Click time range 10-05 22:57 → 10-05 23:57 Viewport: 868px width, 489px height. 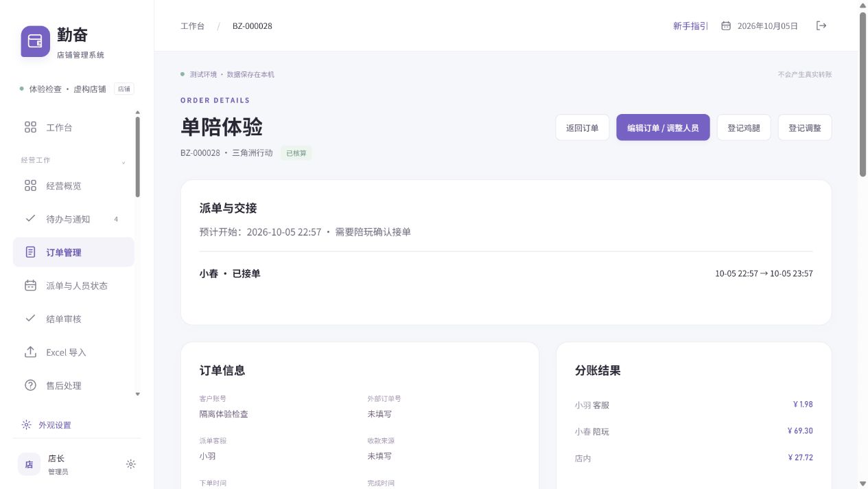pos(764,273)
